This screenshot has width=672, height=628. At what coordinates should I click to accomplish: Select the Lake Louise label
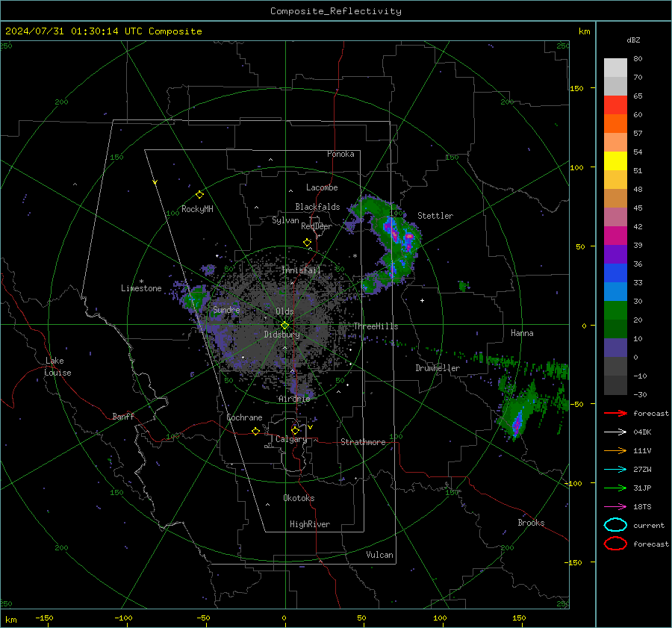pyautogui.click(x=57, y=367)
